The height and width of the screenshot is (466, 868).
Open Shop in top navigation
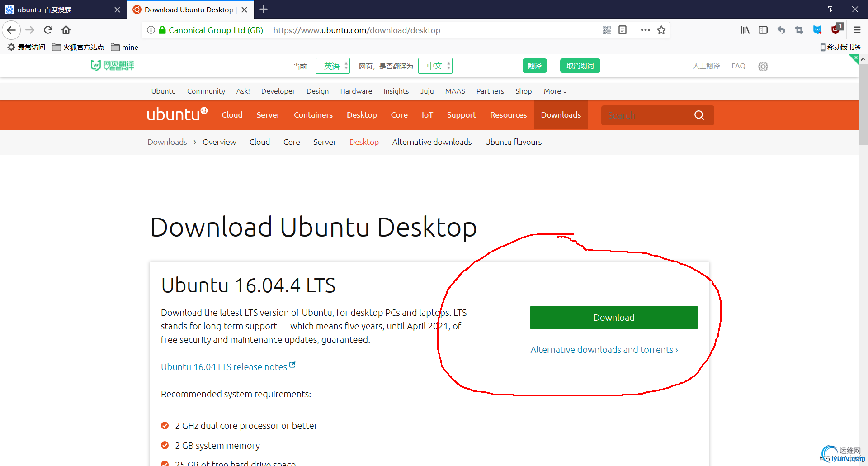(524, 91)
